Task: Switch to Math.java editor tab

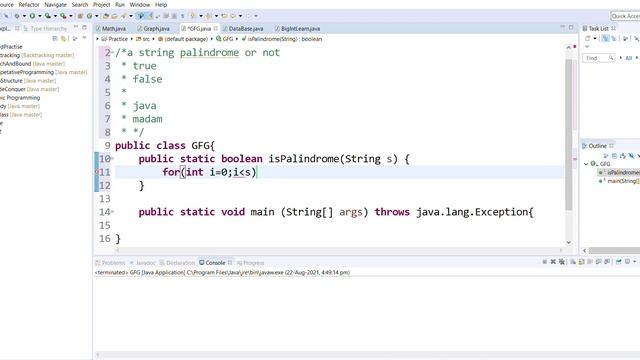Action: pos(111,29)
